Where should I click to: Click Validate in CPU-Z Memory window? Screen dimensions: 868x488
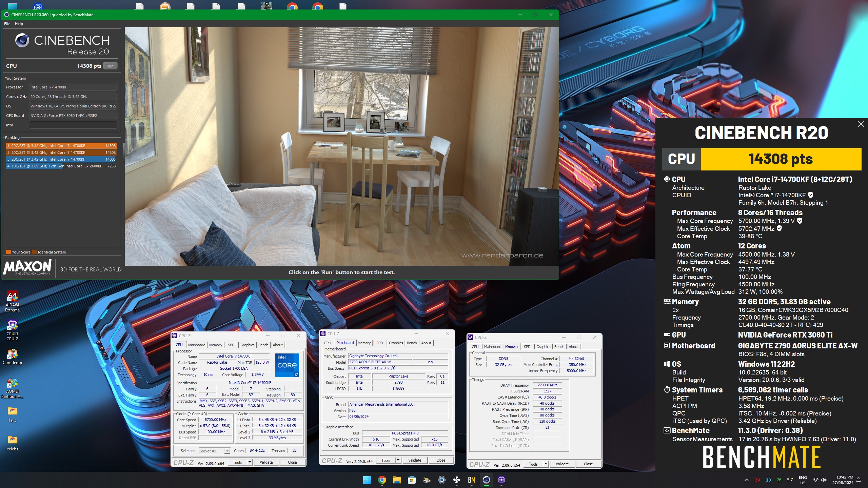[562, 464]
